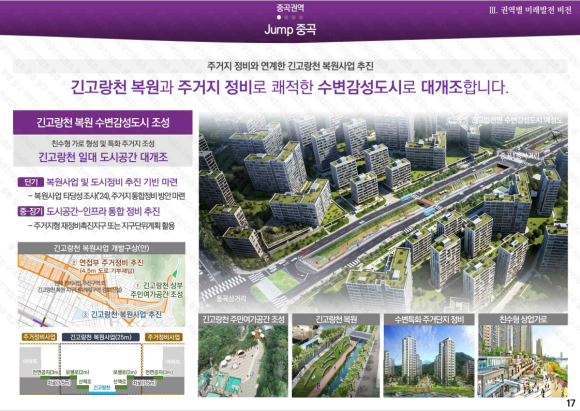Click the '수변특화 주거단지 정비' caption

[429, 319]
